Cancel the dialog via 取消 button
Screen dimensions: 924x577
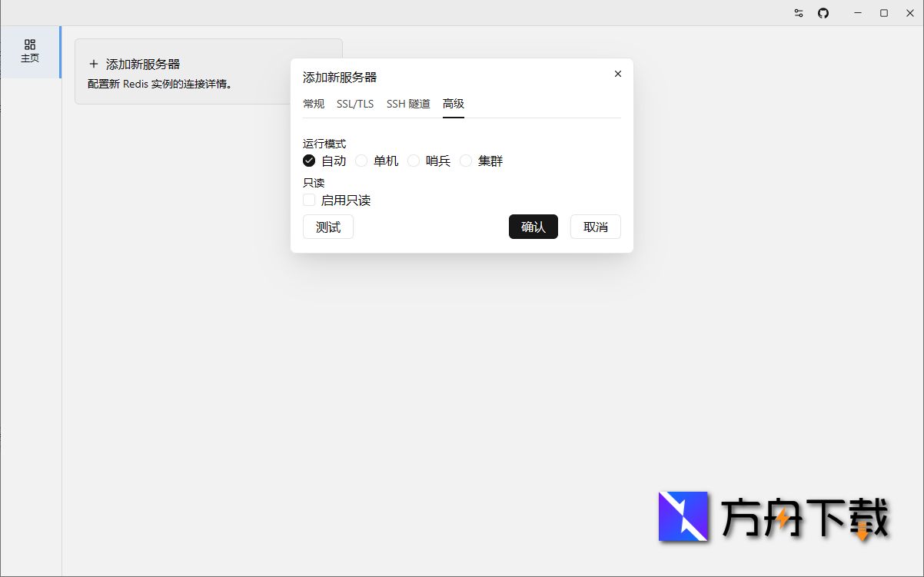pos(595,227)
